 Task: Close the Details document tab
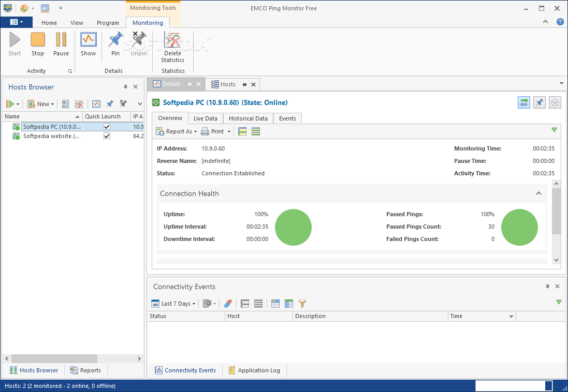[x=198, y=84]
